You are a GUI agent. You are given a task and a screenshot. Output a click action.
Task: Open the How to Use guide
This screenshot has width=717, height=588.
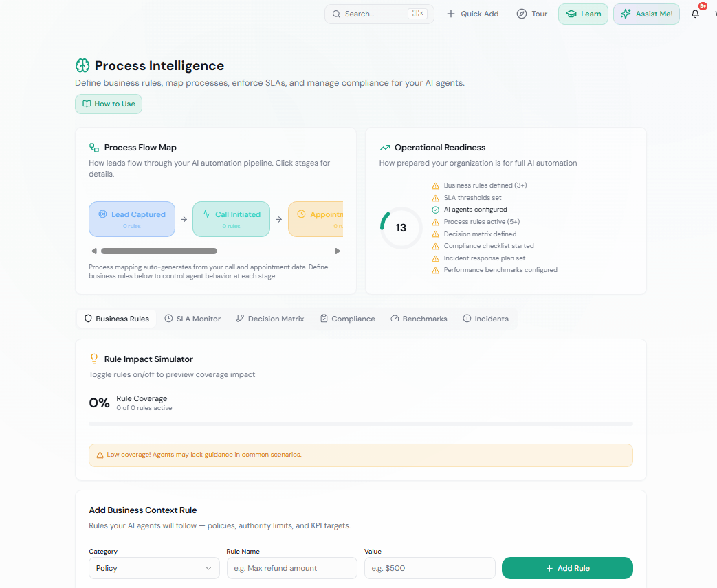click(x=108, y=104)
